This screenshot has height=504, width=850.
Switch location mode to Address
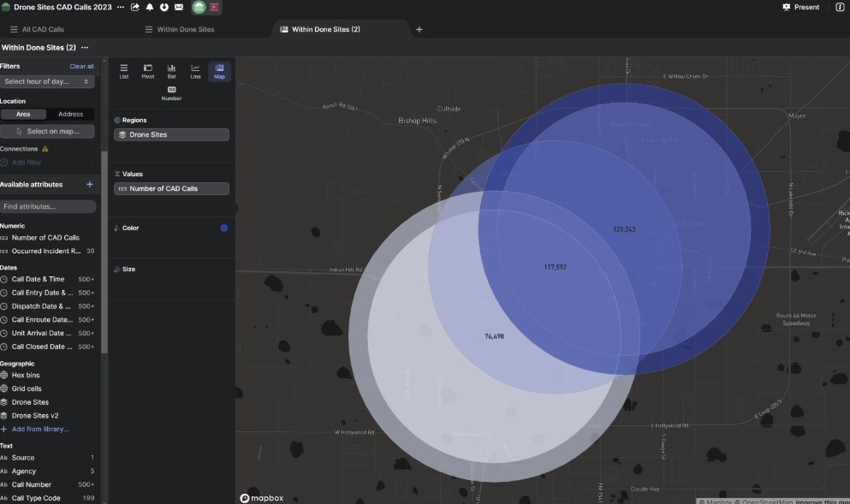70,114
